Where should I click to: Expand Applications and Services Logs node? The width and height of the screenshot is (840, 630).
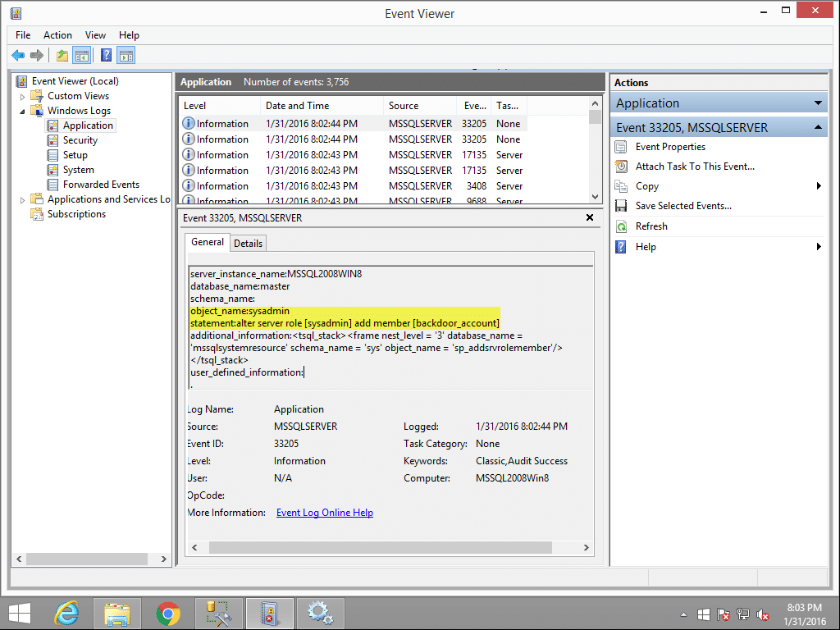point(22,200)
